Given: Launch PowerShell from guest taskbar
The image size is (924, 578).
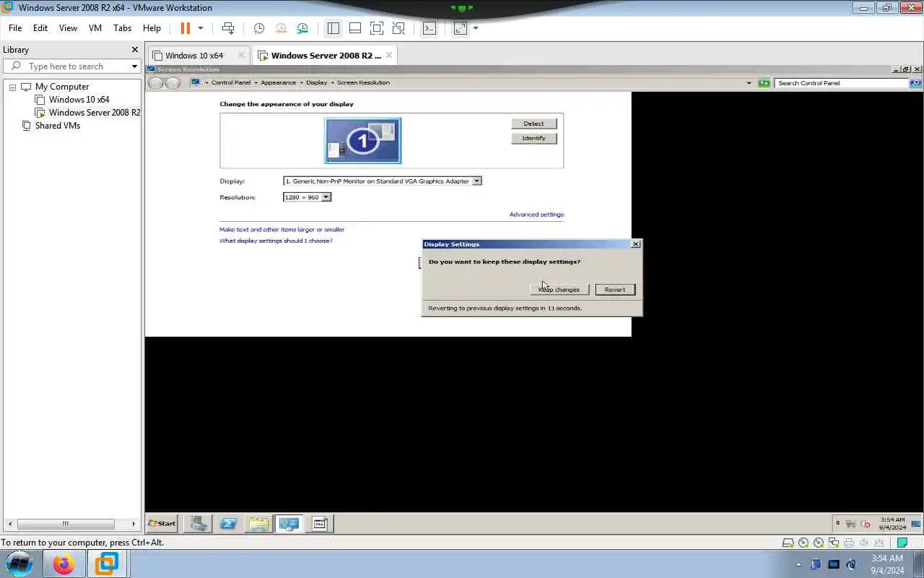Looking at the screenshot, I should [x=228, y=524].
